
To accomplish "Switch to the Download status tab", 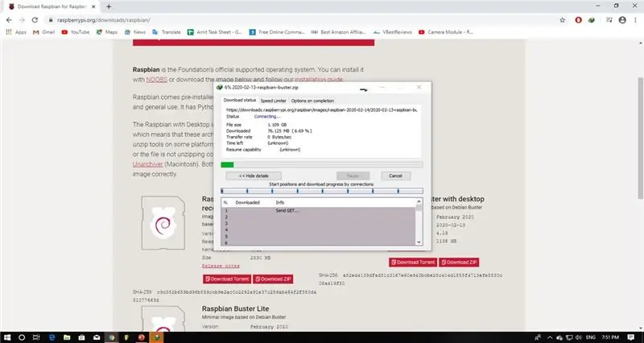I will 239,100.
